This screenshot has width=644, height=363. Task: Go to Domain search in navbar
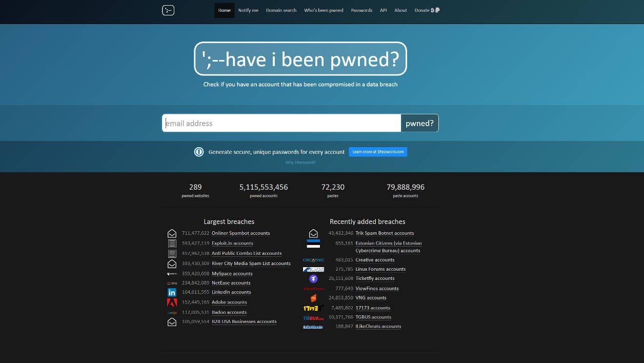pos(281,10)
